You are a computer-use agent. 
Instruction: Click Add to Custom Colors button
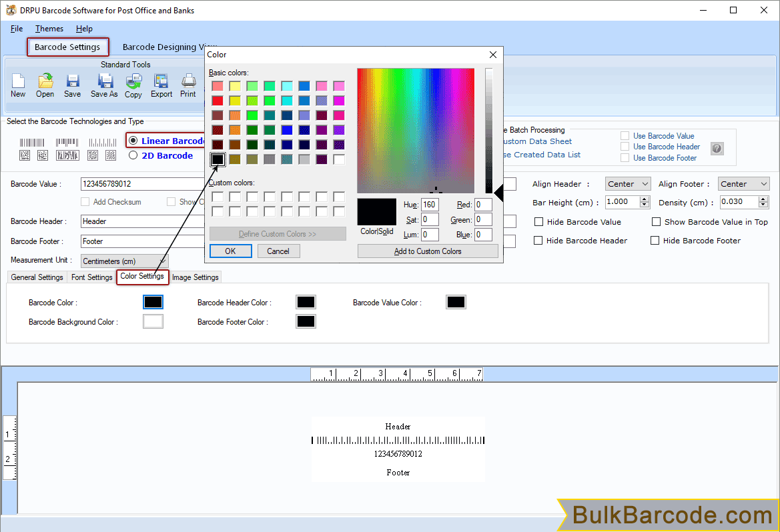(428, 251)
